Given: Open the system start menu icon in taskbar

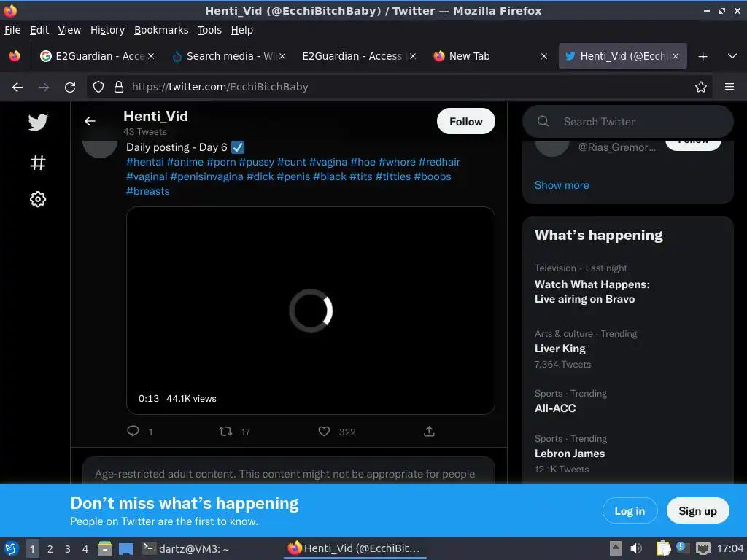Looking at the screenshot, I should pos(12,549).
